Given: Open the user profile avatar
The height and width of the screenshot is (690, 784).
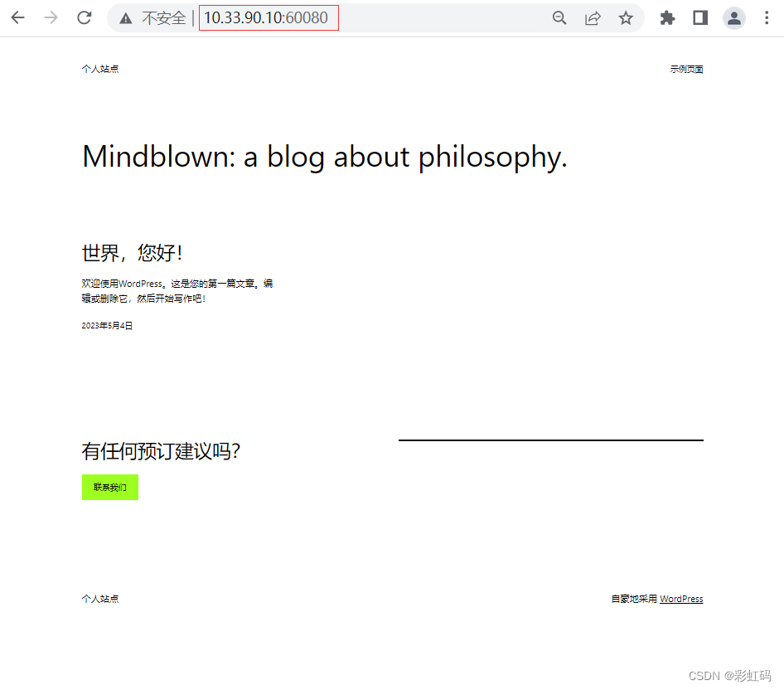Looking at the screenshot, I should click(x=733, y=18).
